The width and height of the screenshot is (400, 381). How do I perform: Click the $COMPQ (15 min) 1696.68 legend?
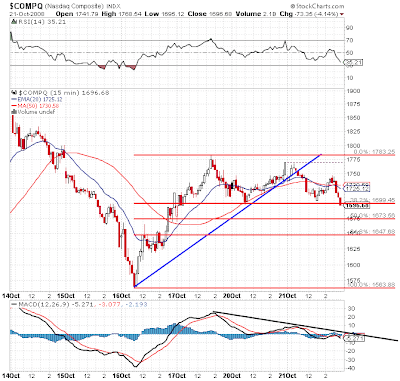click(x=64, y=93)
